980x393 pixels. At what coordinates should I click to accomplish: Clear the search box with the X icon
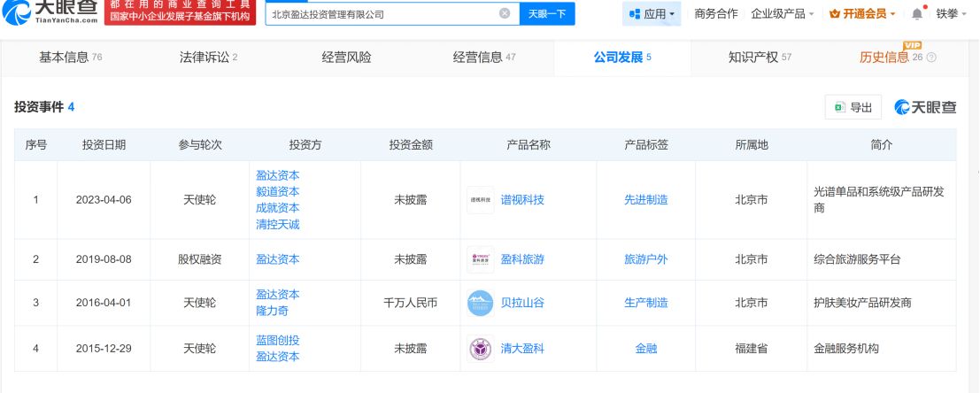[x=505, y=14]
